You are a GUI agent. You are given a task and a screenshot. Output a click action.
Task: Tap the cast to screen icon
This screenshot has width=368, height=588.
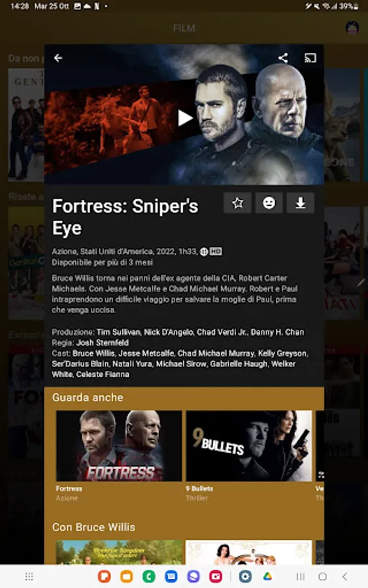[310, 57]
